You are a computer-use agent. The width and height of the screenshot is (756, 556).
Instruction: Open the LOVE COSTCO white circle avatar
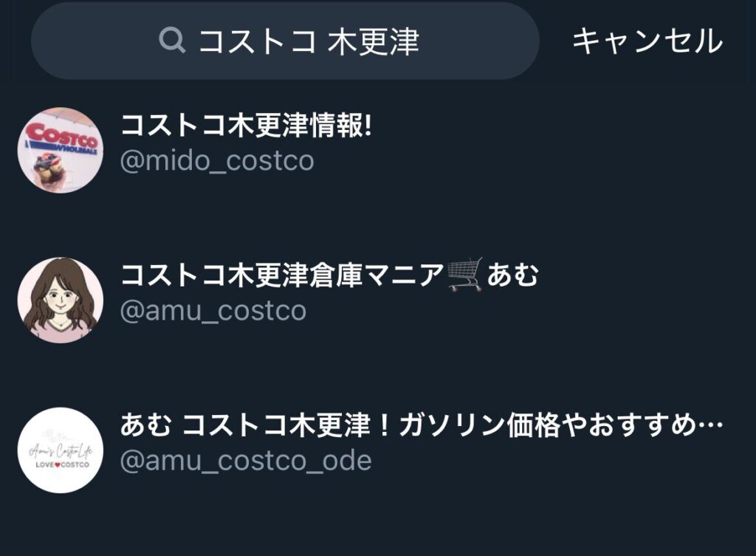61,450
